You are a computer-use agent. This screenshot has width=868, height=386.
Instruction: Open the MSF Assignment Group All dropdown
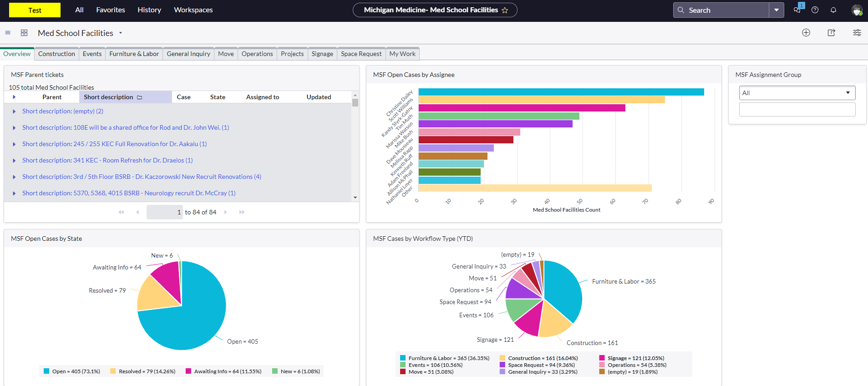(797, 93)
